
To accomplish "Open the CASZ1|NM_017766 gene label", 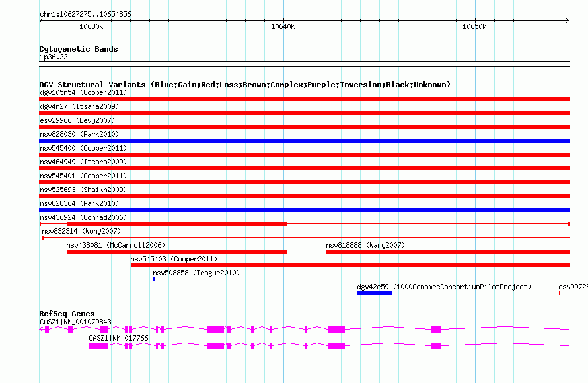I will 118,338.
